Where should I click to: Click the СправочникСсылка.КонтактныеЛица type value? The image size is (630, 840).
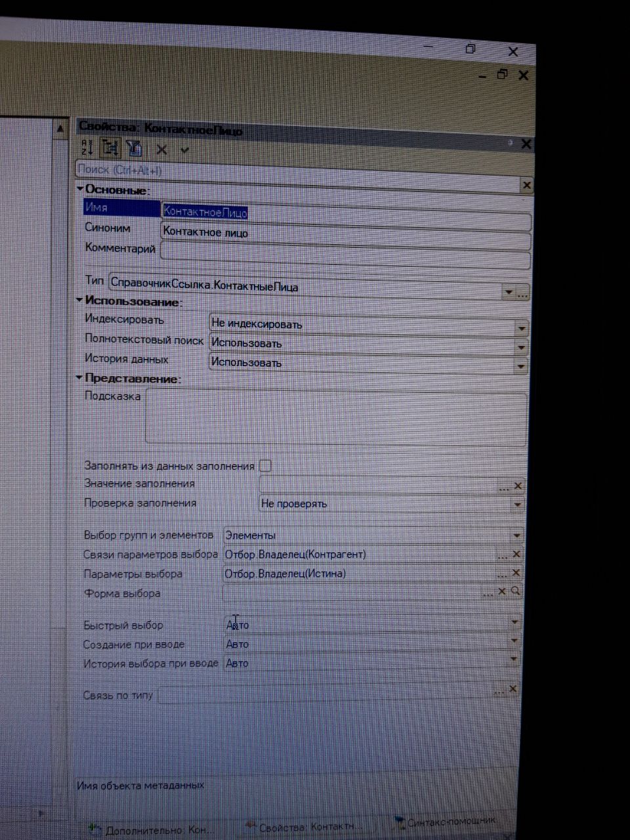point(204,285)
